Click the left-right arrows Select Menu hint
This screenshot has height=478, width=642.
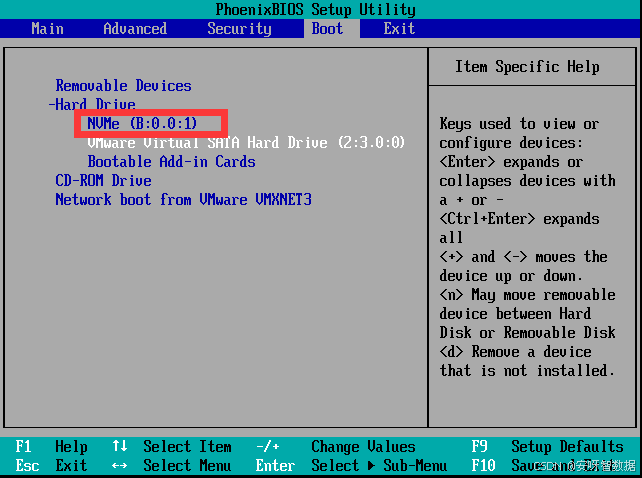[172, 465]
